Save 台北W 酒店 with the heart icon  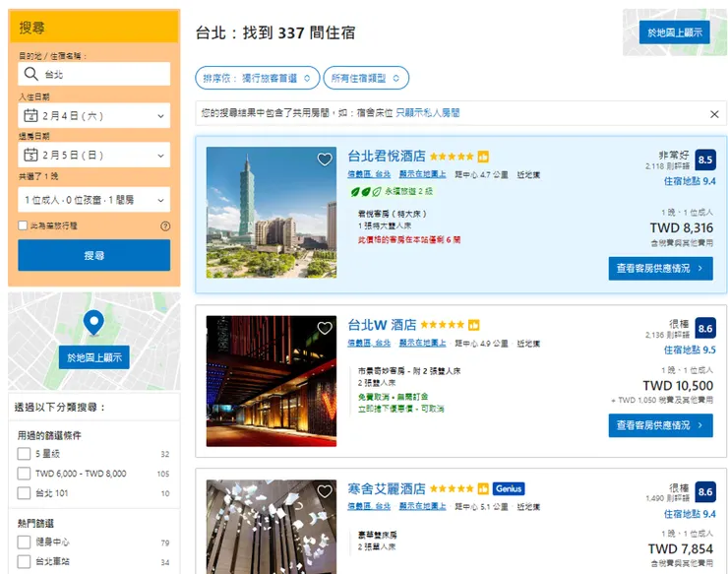[325, 328]
